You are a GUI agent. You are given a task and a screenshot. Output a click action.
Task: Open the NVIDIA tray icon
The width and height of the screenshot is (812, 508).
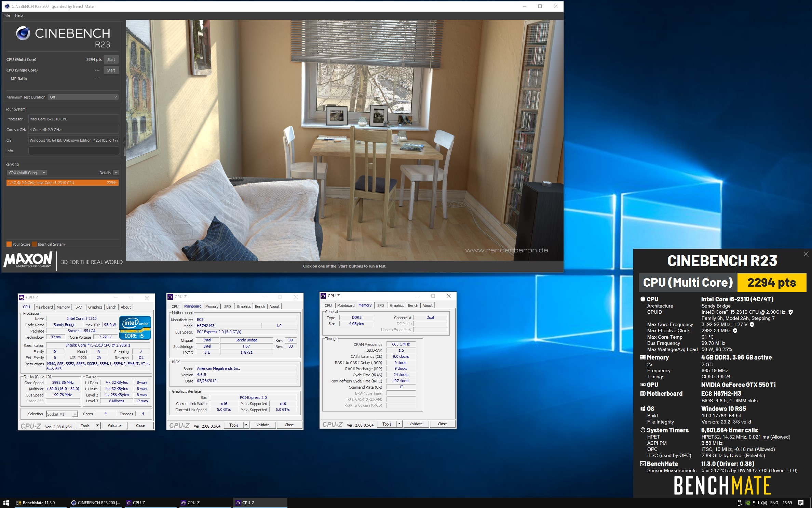click(748, 503)
